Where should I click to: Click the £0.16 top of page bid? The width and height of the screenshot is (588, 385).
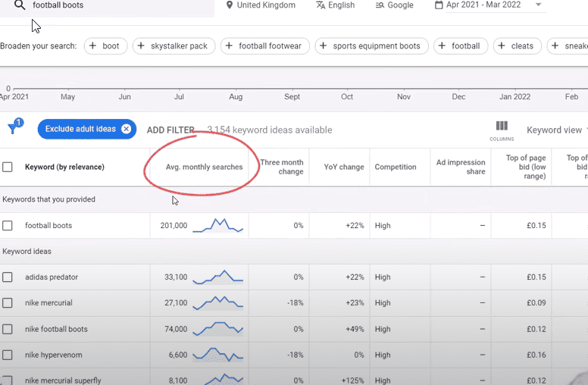click(x=536, y=355)
